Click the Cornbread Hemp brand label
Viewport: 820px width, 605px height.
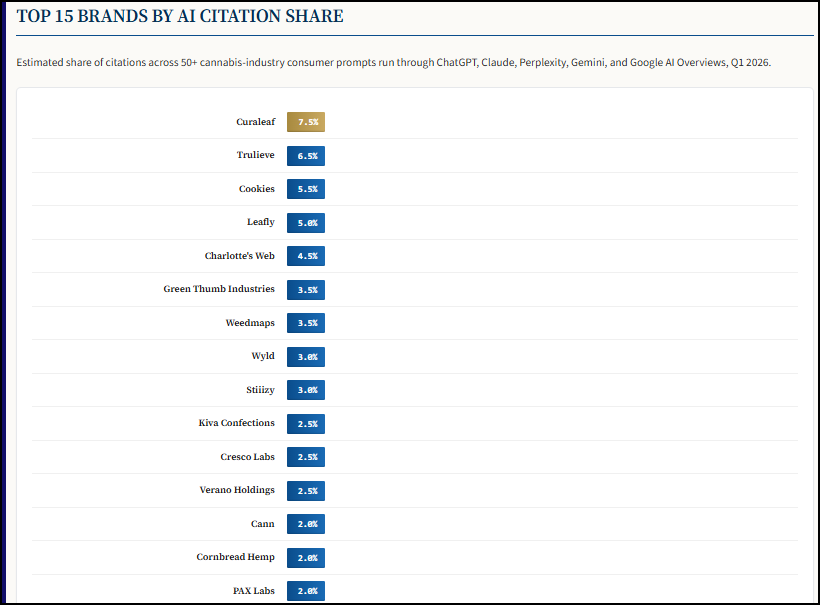tap(235, 557)
